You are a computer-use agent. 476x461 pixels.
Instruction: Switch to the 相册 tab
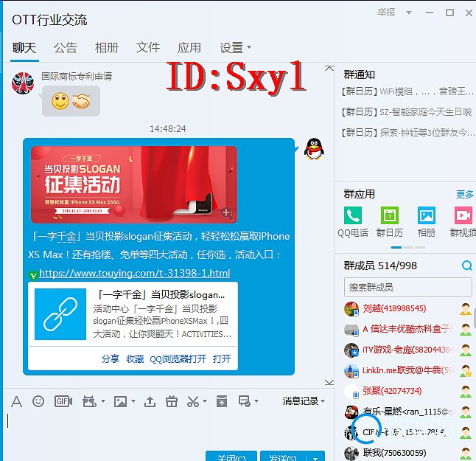pyautogui.click(x=107, y=48)
